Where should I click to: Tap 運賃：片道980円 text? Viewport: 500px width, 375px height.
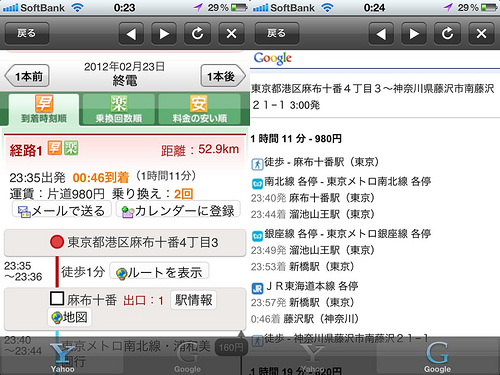[x=57, y=194]
